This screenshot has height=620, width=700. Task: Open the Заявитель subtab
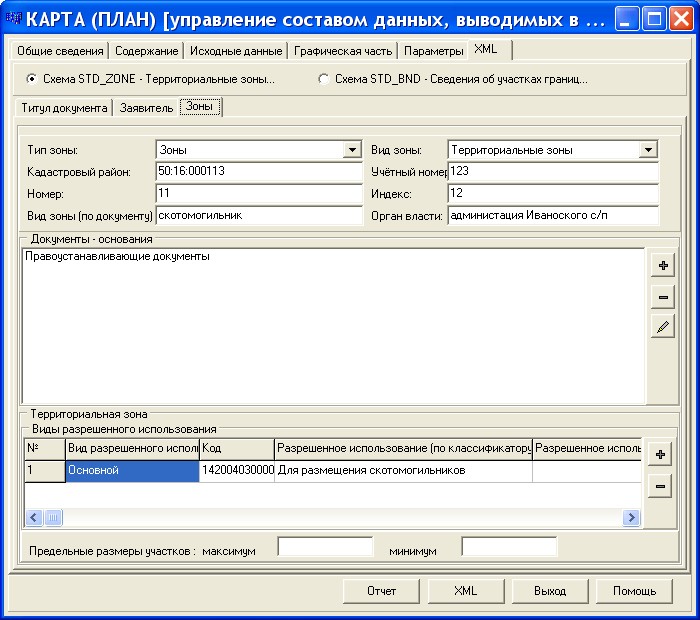[146, 108]
